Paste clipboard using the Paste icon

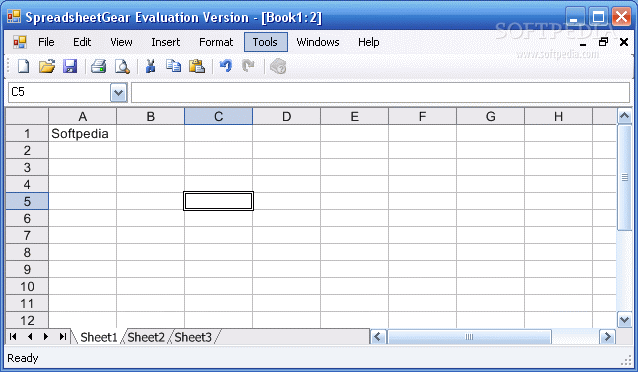pos(197,66)
